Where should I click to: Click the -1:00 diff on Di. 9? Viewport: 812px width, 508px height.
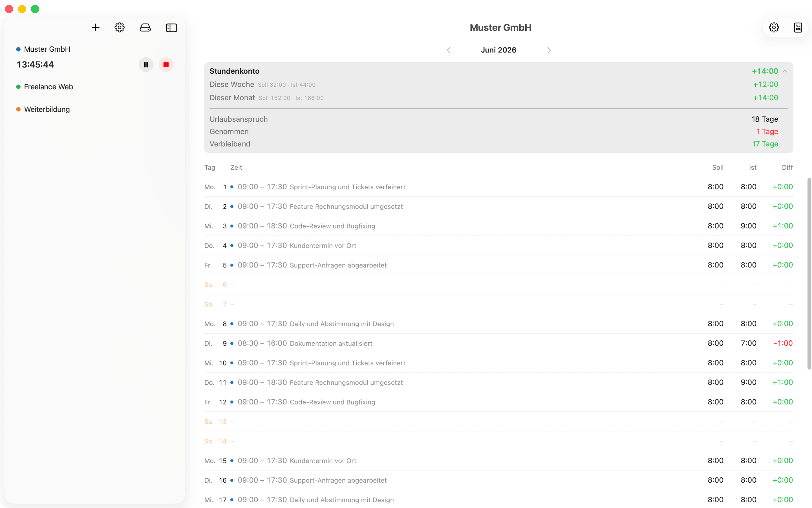tap(783, 343)
